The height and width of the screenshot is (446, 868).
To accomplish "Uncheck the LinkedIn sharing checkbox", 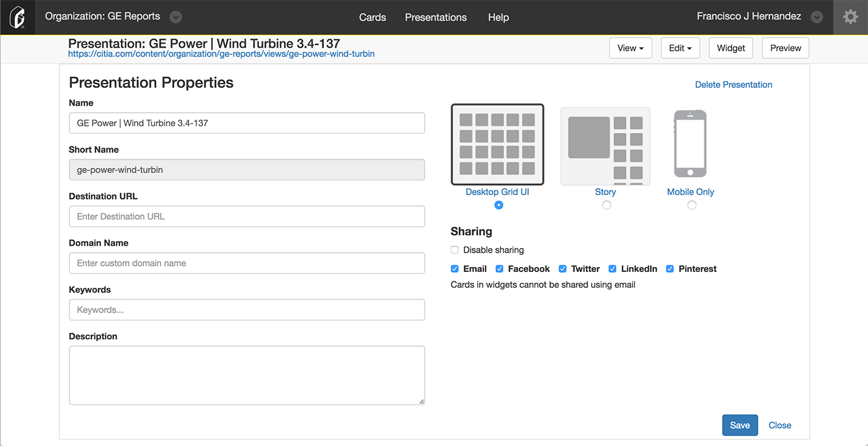I will pos(612,269).
